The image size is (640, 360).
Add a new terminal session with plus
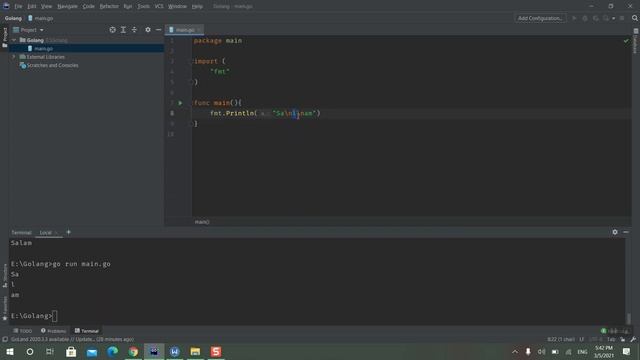click(x=69, y=232)
